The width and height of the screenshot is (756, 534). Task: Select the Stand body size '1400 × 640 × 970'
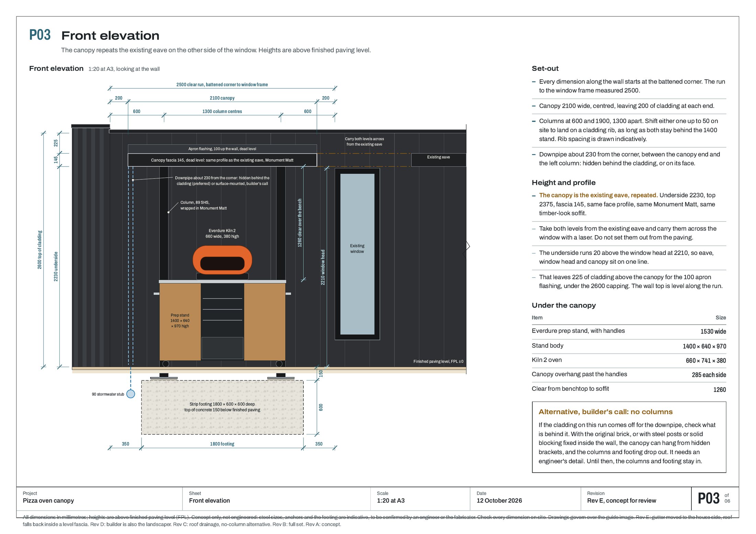pyautogui.click(x=704, y=346)
